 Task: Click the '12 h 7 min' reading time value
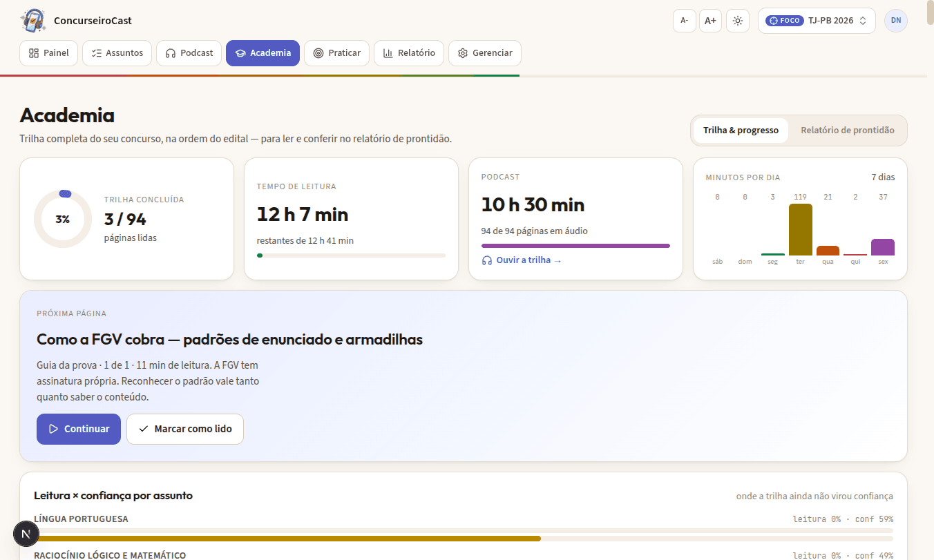303,214
